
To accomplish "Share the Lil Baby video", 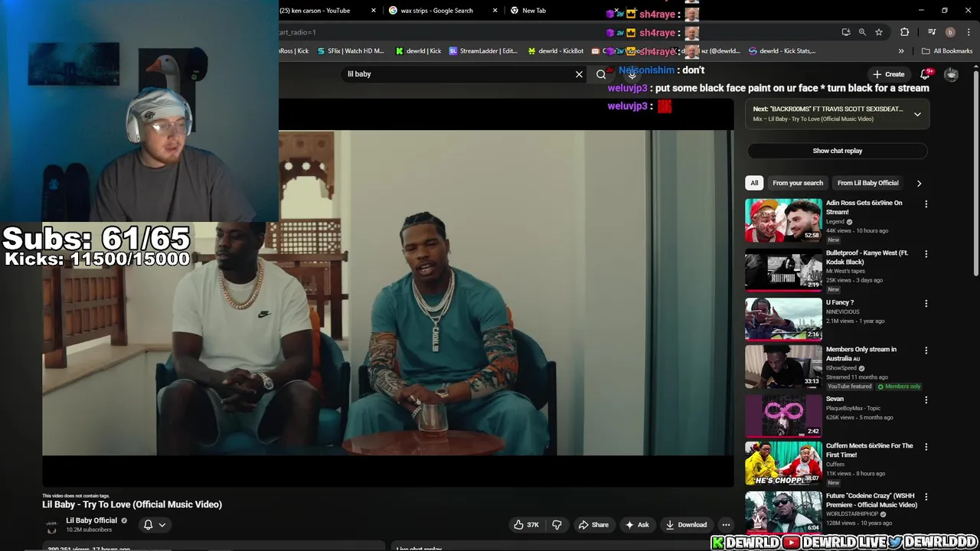I will 593,525.
